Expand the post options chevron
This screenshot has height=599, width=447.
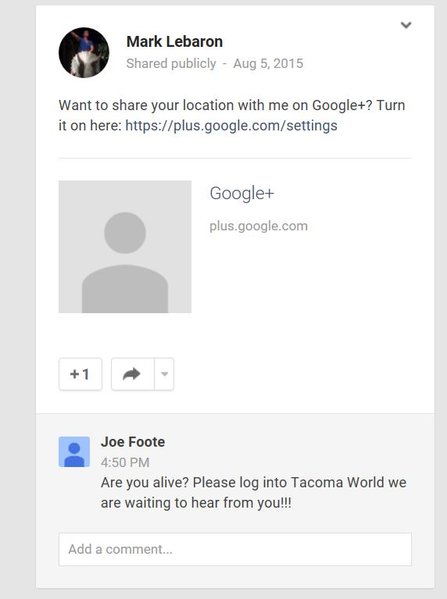(406, 25)
